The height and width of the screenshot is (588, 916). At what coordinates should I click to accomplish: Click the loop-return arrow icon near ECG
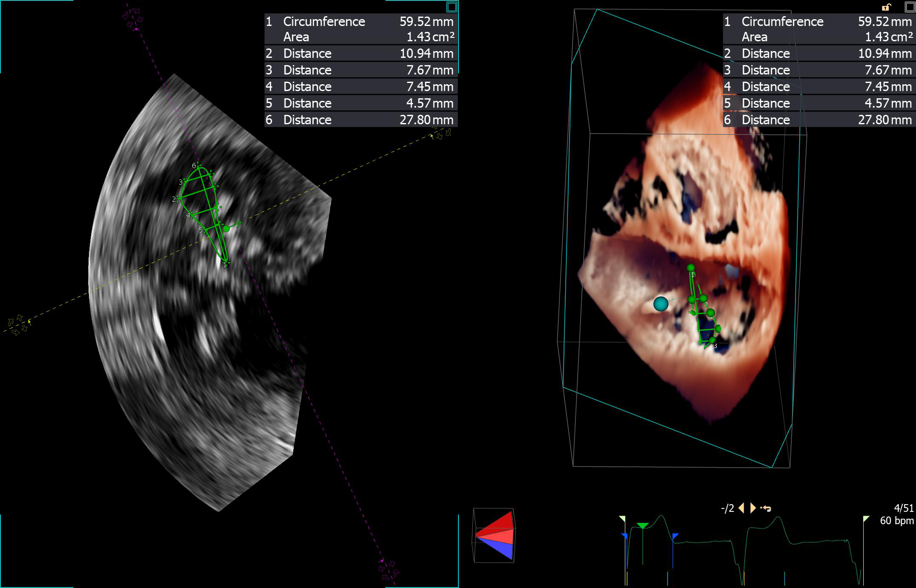pyautogui.click(x=766, y=508)
